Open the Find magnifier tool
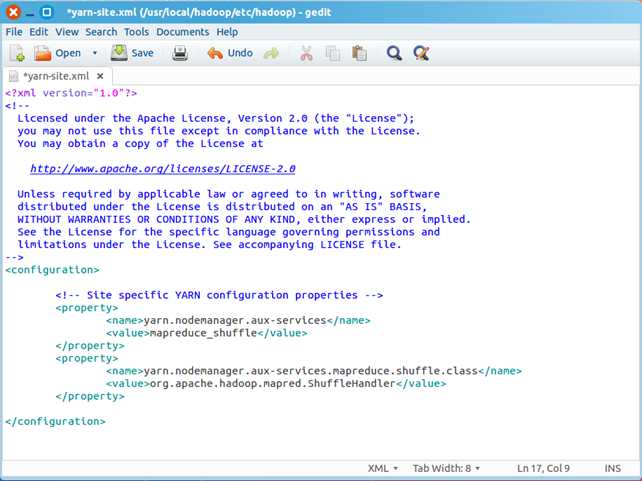 pos(394,53)
